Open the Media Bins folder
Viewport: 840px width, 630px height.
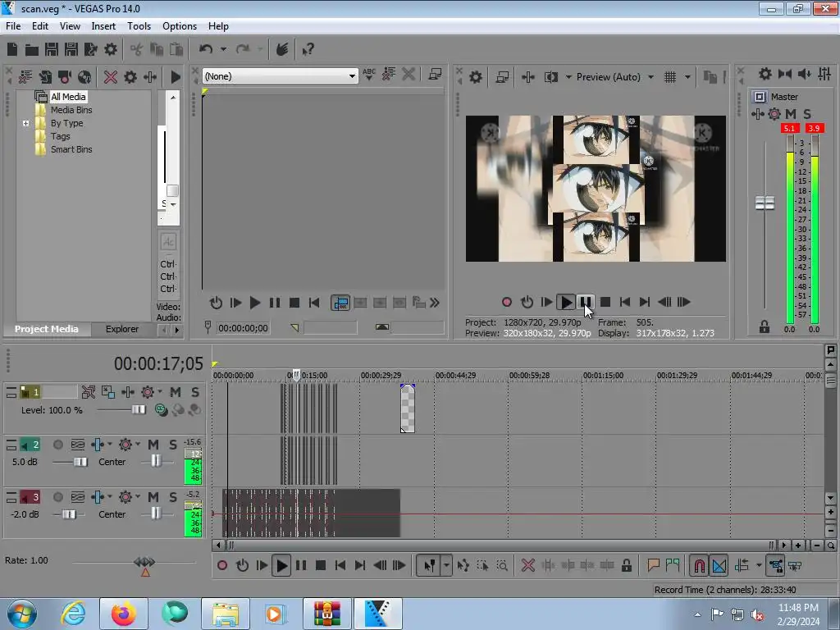click(x=71, y=110)
